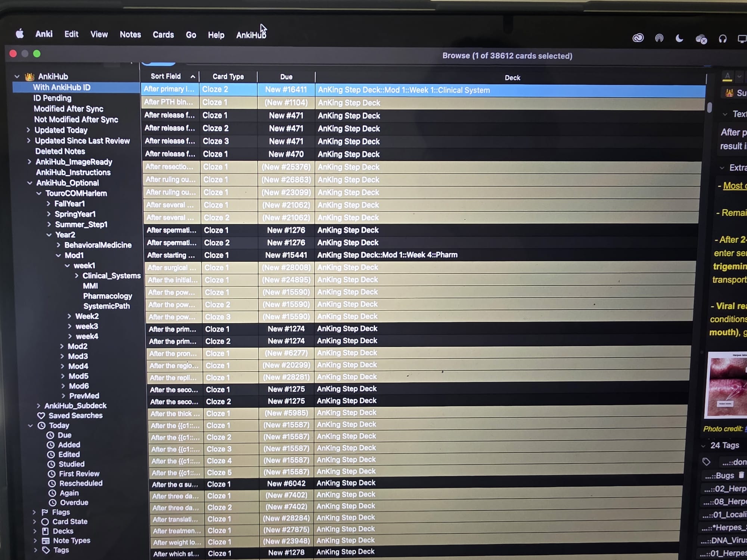Open the Do Not Disturb moon icon

[x=679, y=38]
